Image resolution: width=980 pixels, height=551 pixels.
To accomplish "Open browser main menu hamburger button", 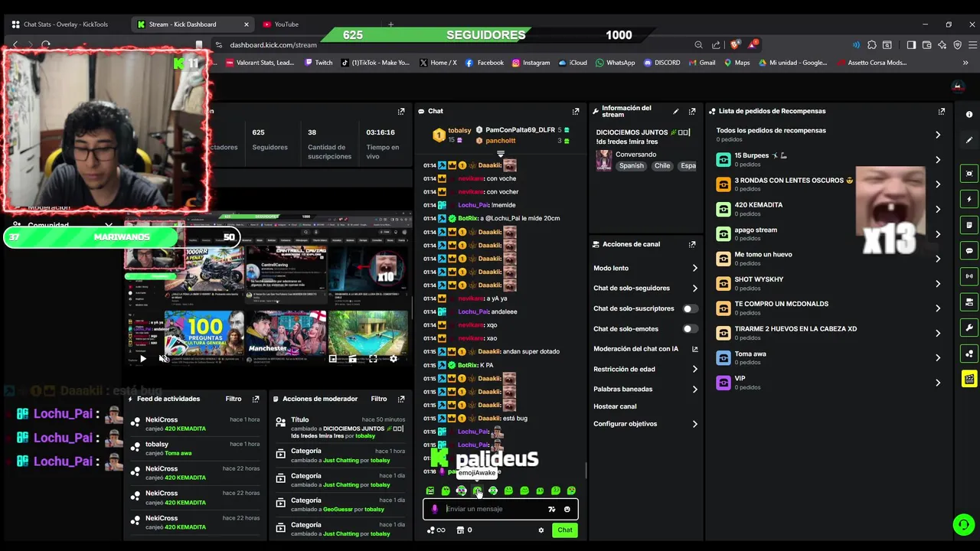I will (x=971, y=44).
